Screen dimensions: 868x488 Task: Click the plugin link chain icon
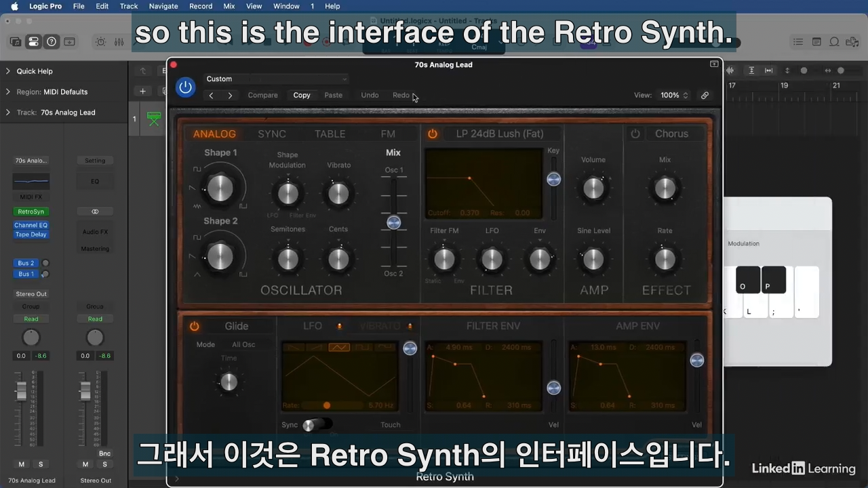705,96
